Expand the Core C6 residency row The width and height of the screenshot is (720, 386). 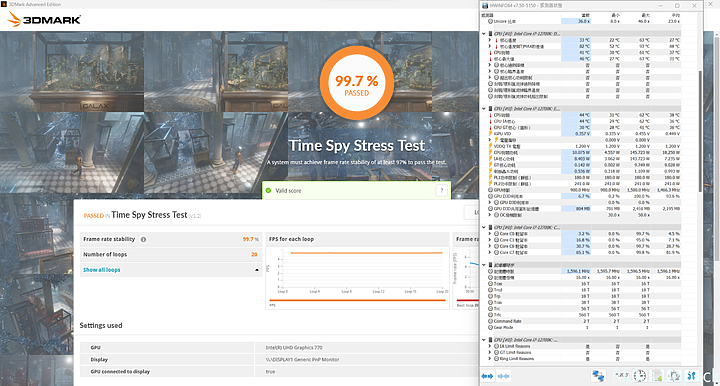pyautogui.click(x=490, y=246)
